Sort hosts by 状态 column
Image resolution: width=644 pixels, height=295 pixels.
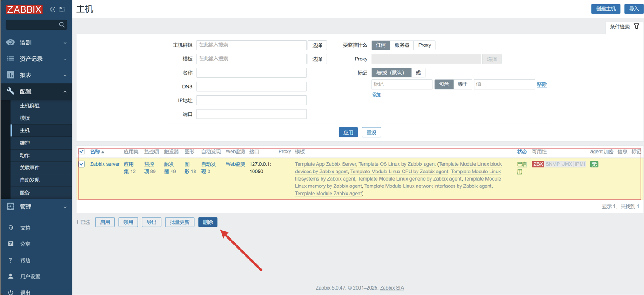point(522,152)
